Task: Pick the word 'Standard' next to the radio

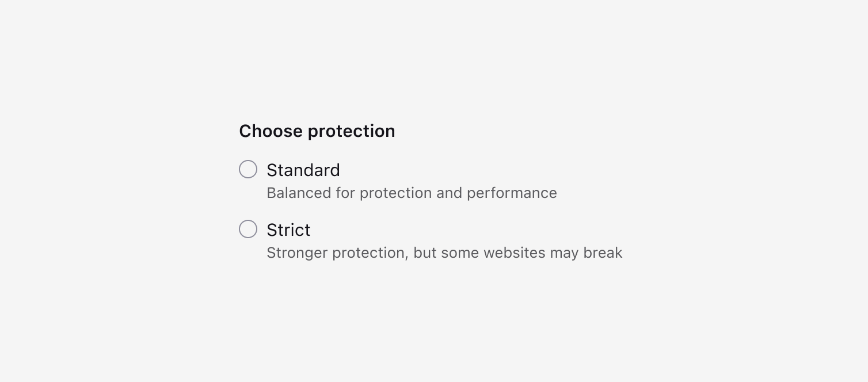Action: [x=303, y=170]
